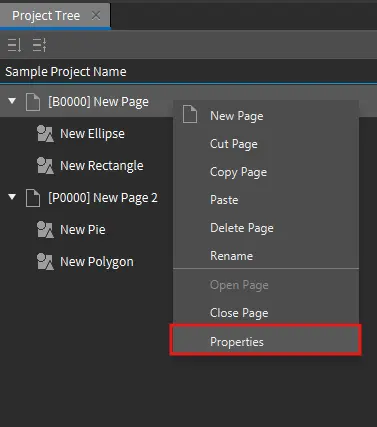Click the shape icon beside New Rectangle
The width and height of the screenshot is (377, 427).
(45, 166)
